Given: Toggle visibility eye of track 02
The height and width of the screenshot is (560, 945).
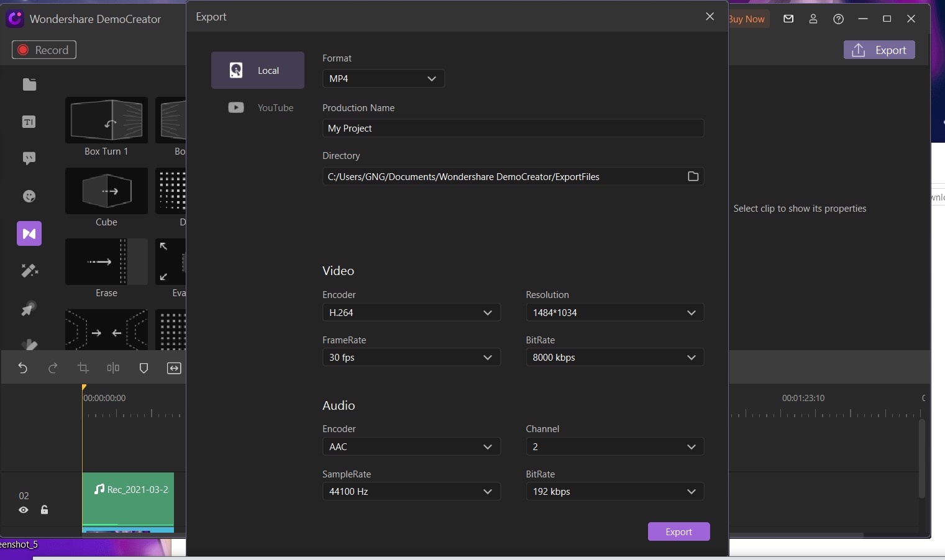Looking at the screenshot, I should coord(24,510).
